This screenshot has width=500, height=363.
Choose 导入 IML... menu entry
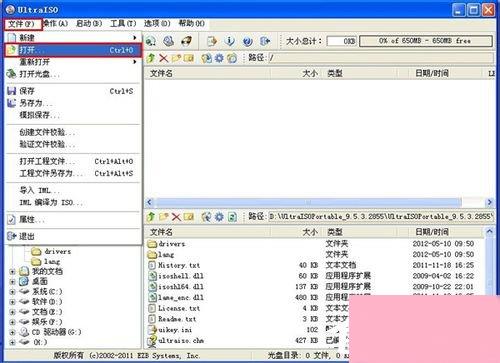coord(73,191)
